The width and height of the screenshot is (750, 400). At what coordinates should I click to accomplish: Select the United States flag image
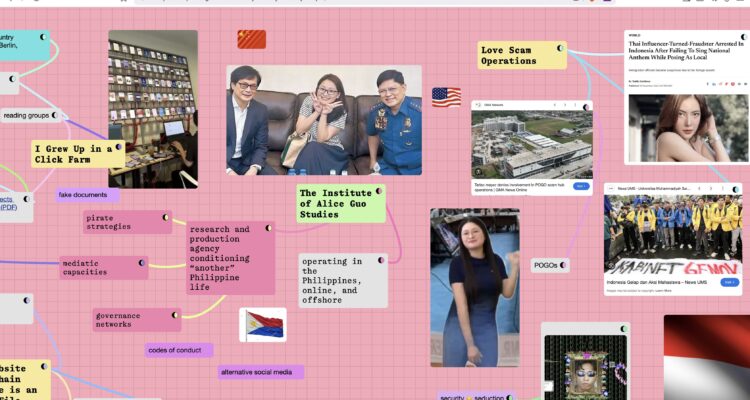coord(446,97)
